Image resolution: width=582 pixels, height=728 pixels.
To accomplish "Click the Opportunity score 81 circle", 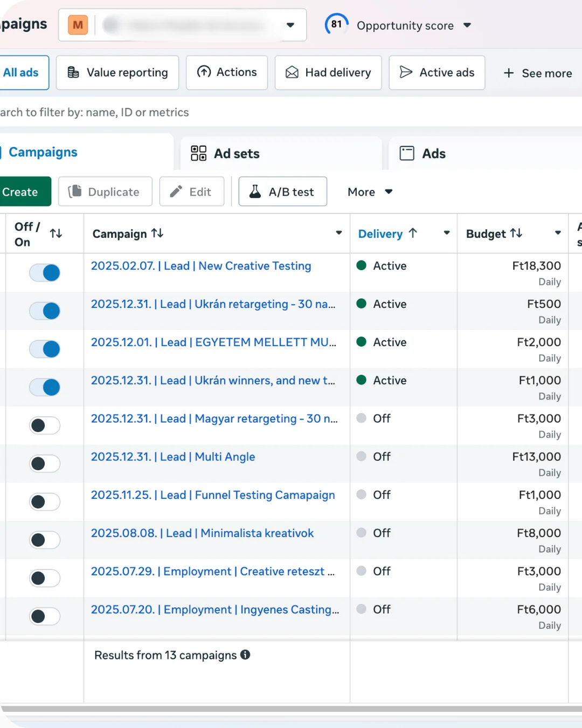I will point(336,24).
